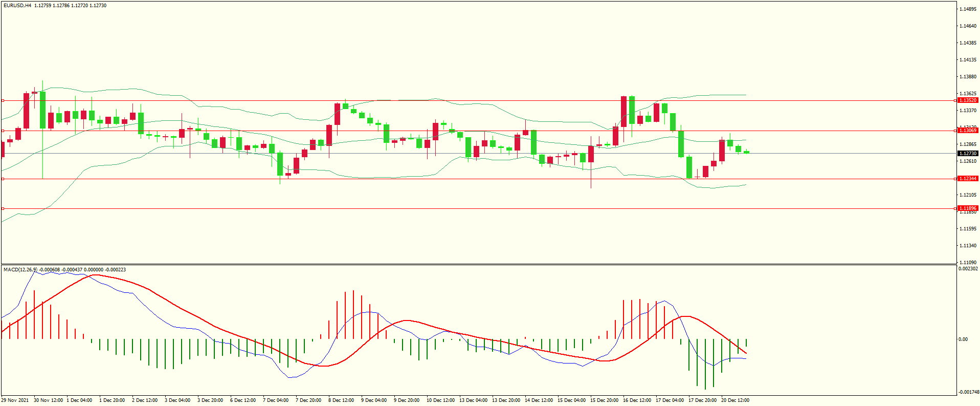Click the 1.11340 price scale label
Screen dimensions: 980x406
(968, 246)
